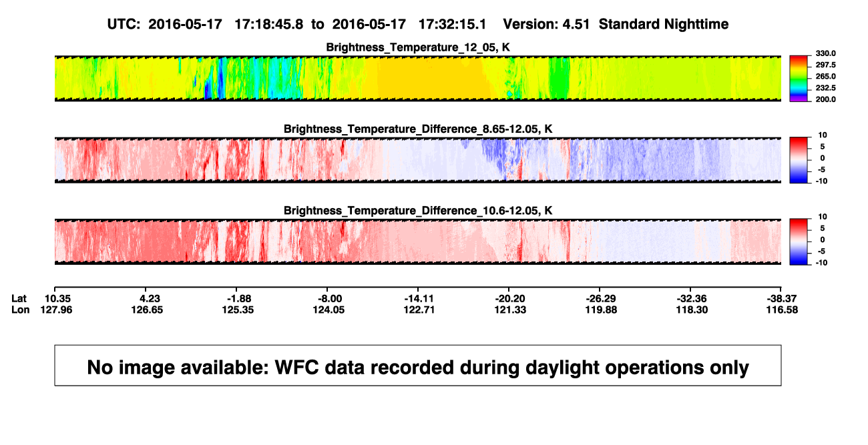Click the longitude value '122.71'
The height and width of the screenshot is (445, 868).
click(420, 310)
